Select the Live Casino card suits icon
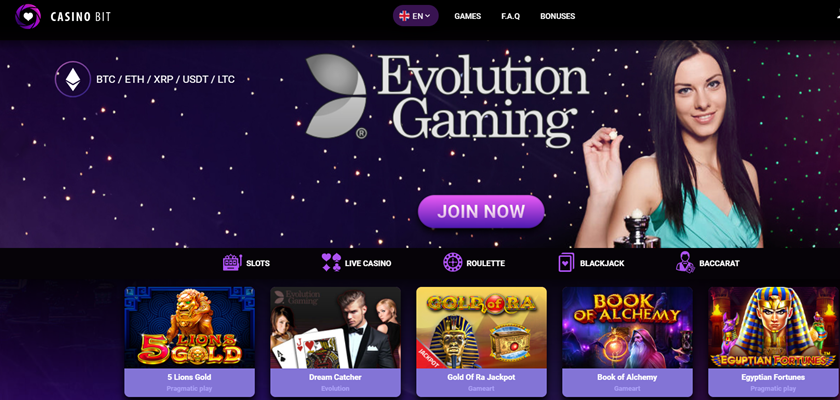Screen dimensions: 840x400 pos(332,263)
